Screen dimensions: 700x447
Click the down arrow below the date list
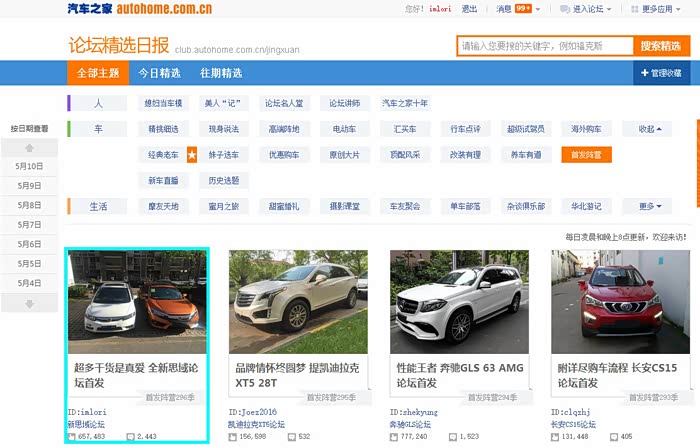tap(30, 303)
